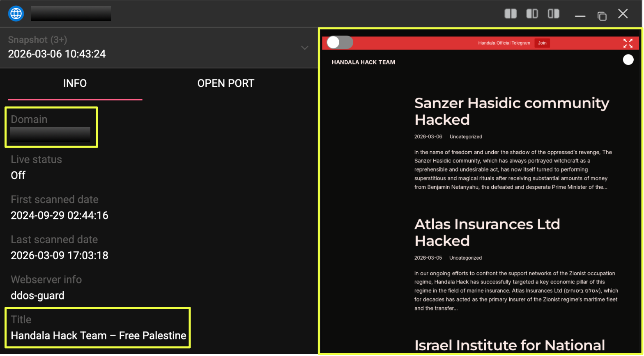The image size is (644, 356).
Task: Click the restore window icon
Action: pyautogui.click(x=602, y=16)
